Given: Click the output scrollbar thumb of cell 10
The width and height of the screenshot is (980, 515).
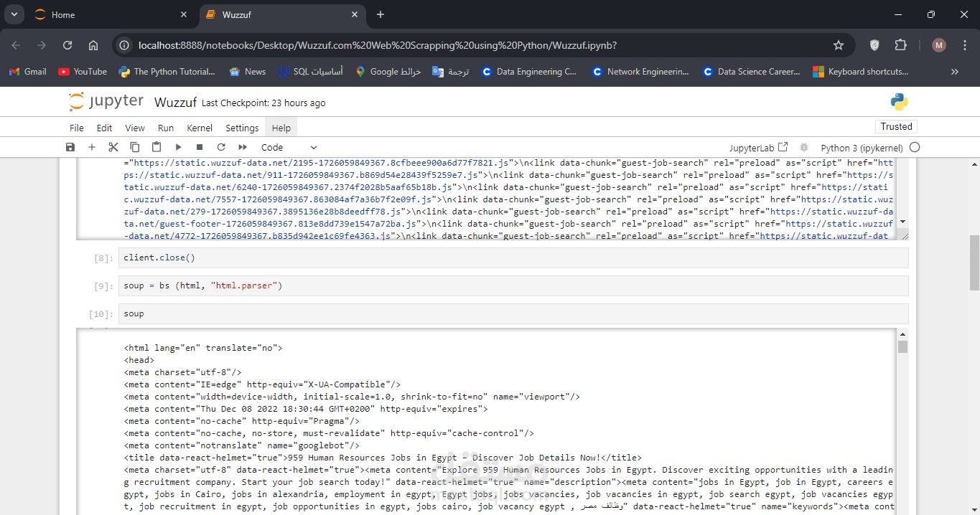Looking at the screenshot, I should pyautogui.click(x=902, y=346).
